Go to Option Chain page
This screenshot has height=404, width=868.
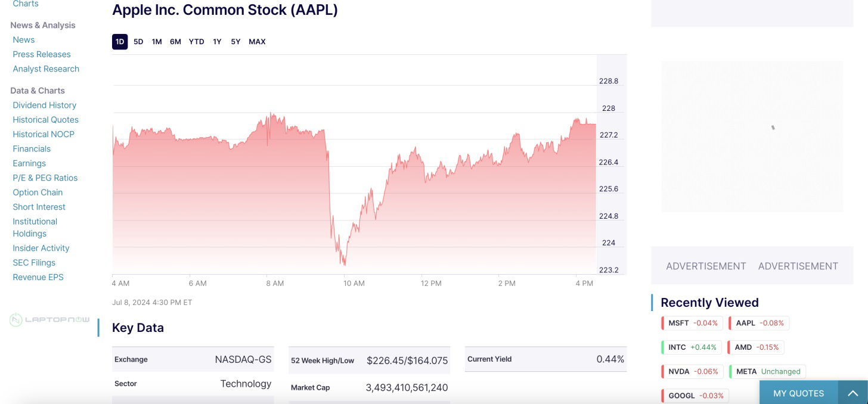point(38,192)
